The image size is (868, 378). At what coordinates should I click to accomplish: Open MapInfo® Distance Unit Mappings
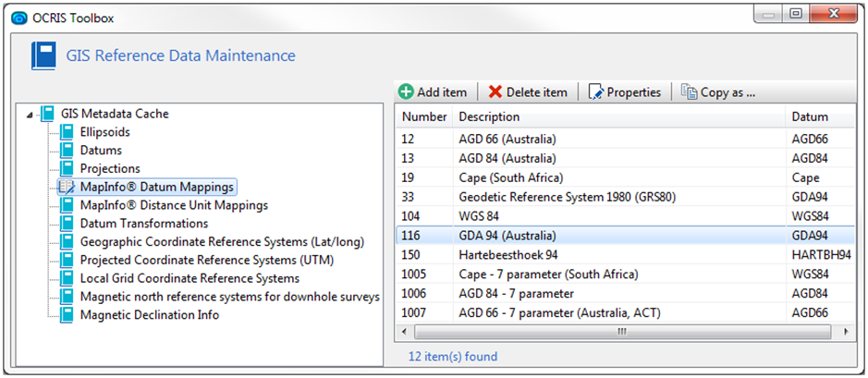[x=174, y=205]
